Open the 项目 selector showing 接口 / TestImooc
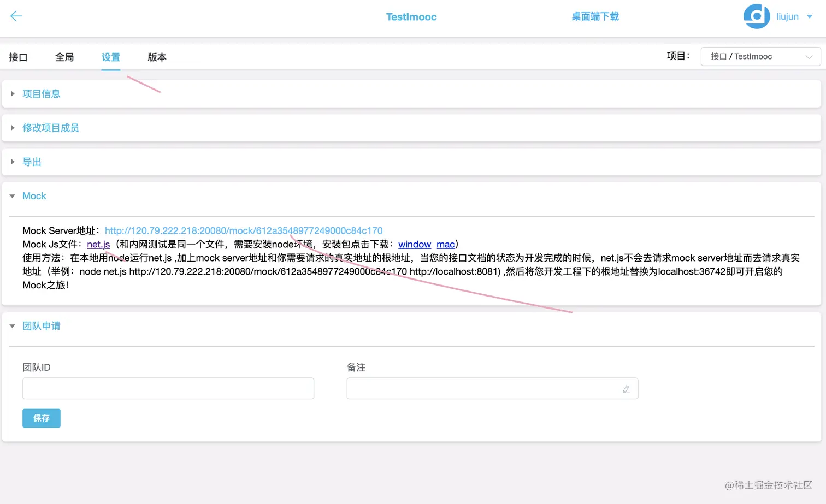Image resolution: width=826 pixels, height=504 pixels. coord(760,56)
